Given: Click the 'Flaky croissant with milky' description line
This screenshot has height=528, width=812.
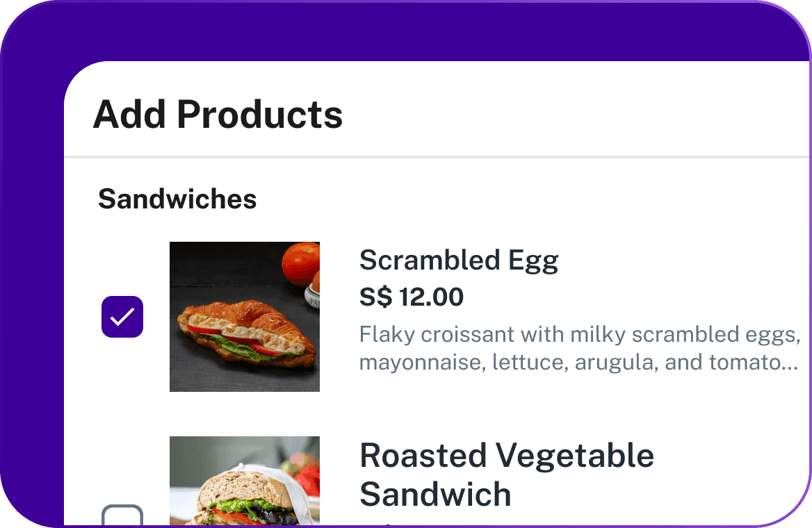Looking at the screenshot, I should coord(577,335).
